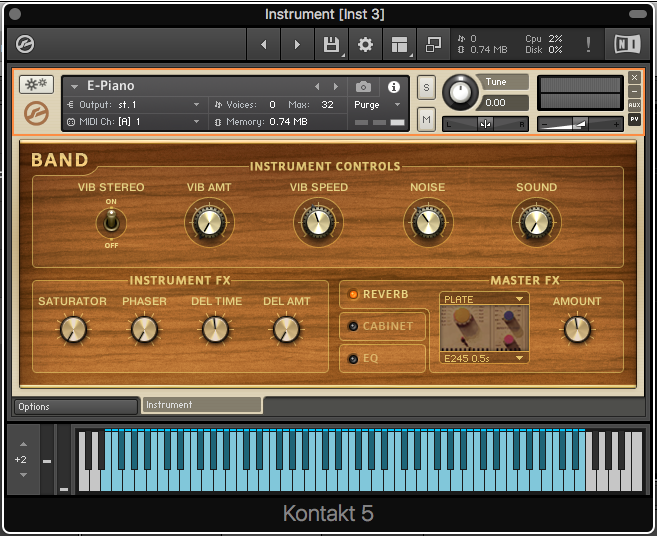Viewport: 657px width, 536px height.
Task: Click the pitch bend wheel strip
Action: [x=47, y=459]
